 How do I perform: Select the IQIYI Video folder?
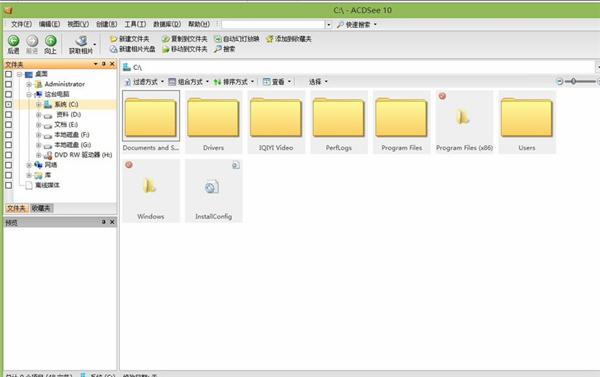click(276, 122)
